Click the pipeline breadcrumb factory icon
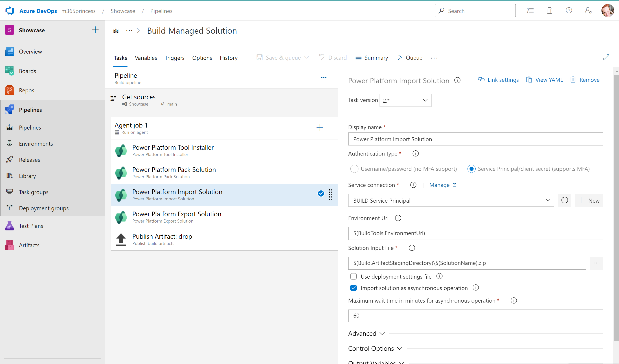The width and height of the screenshot is (619, 364). click(x=116, y=30)
